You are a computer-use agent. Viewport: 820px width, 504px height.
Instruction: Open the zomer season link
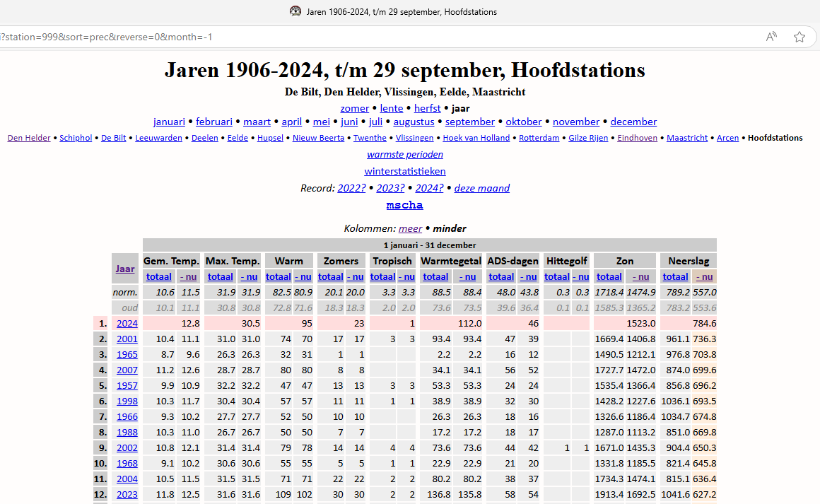click(354, 108)
